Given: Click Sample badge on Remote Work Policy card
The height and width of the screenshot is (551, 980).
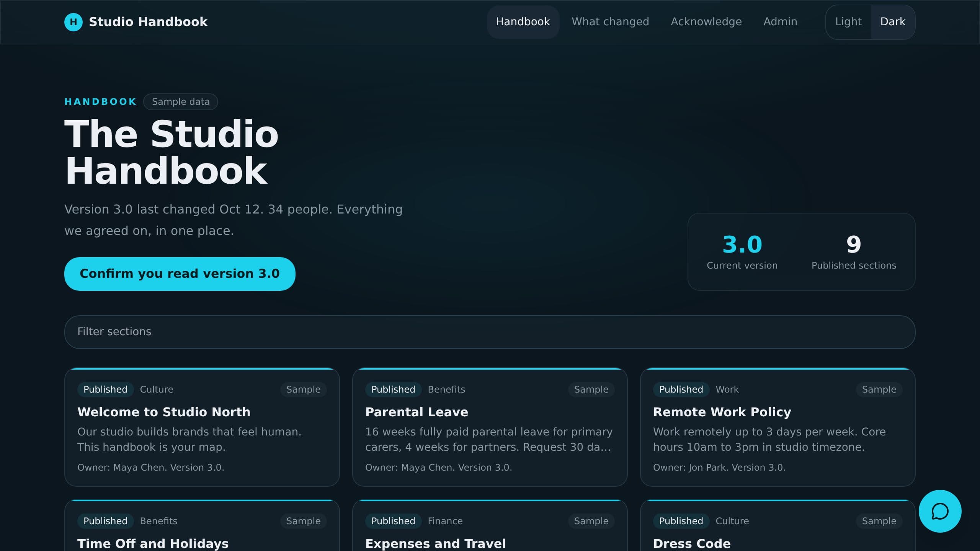Looking at the screenshot, I should [x=879, y=389].
